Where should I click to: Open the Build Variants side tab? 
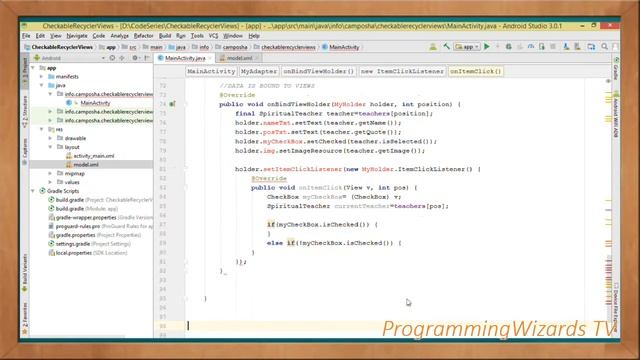pos(25,272)
